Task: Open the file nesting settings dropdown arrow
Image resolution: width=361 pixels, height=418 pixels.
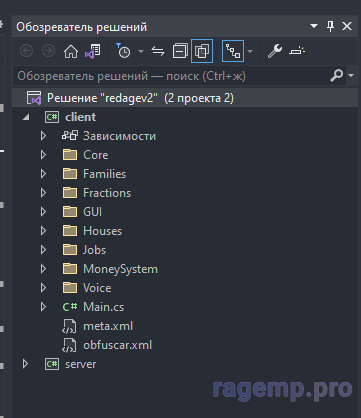Action: pyautogui.click(x=250, y=51)
